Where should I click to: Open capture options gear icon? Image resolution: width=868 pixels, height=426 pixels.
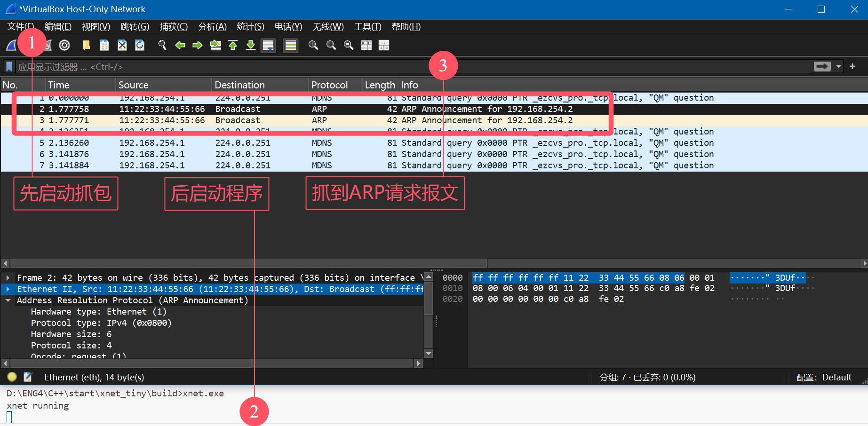64,45
